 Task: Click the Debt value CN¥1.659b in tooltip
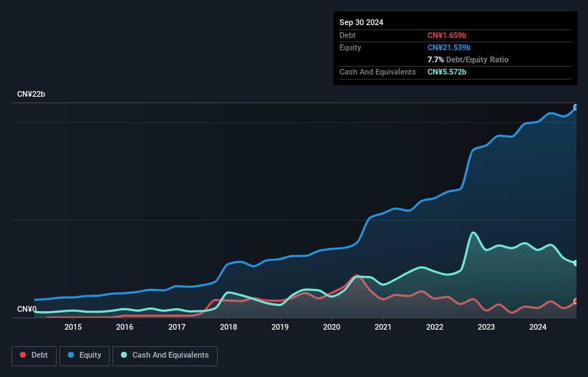447,35
